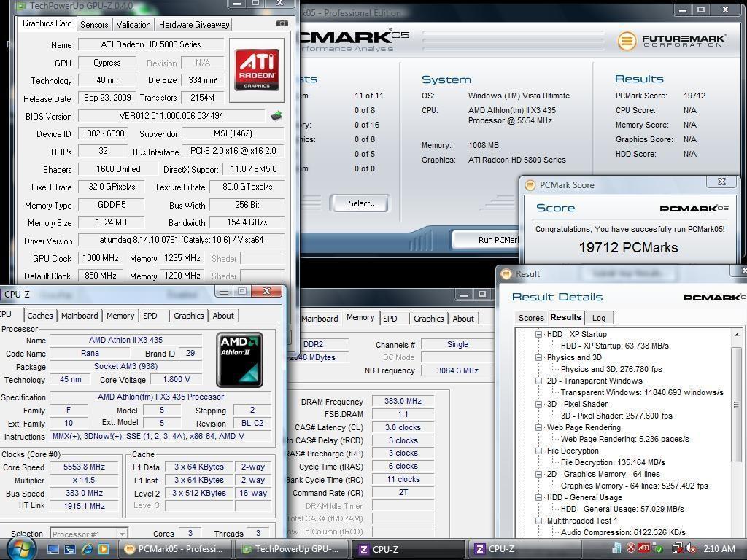
Task: Open the SPD tab in front CPU-Z
Action: [x=150, y=316]
